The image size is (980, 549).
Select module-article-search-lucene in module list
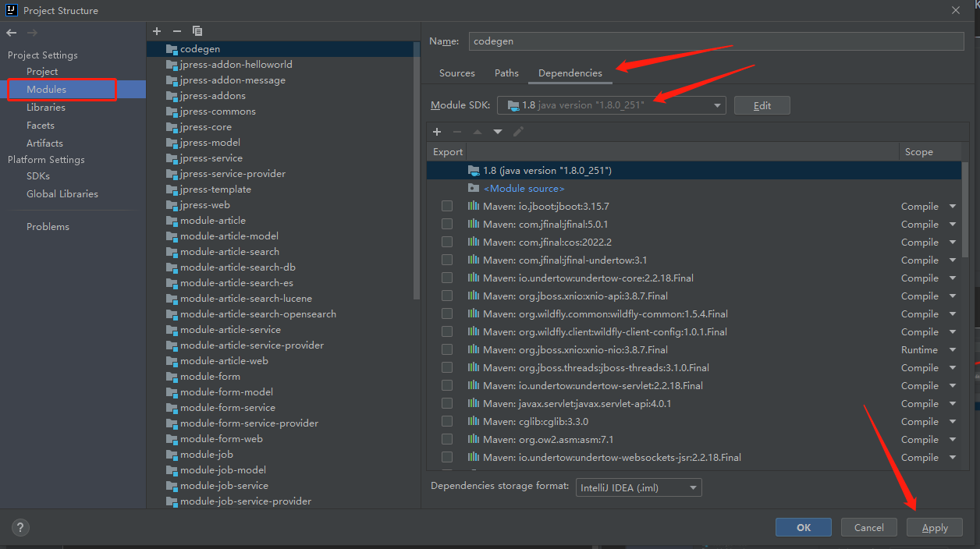[x=246, y=299]
